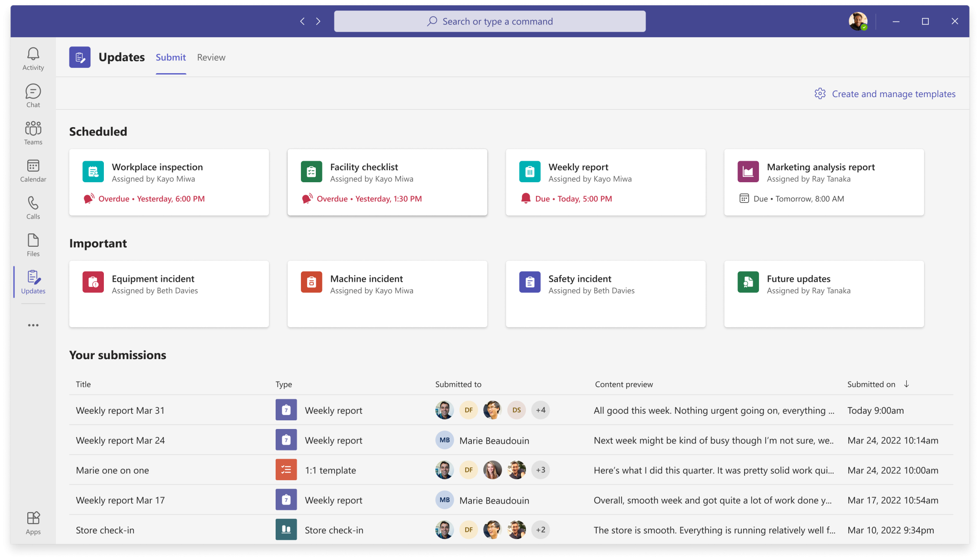Click the search or type a command box
The width and height of the screenshot is (980, 560).
pyautogui.click(x=490, y=21)
